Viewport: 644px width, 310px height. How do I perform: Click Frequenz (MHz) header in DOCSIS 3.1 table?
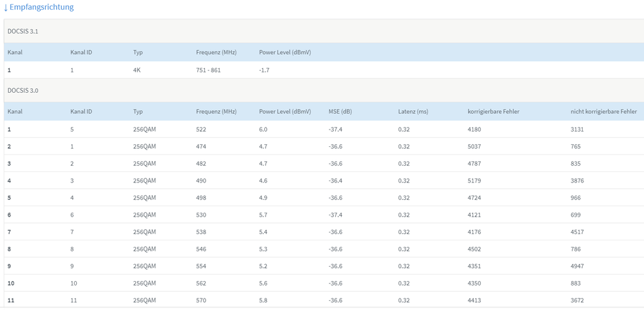(217, 52)
